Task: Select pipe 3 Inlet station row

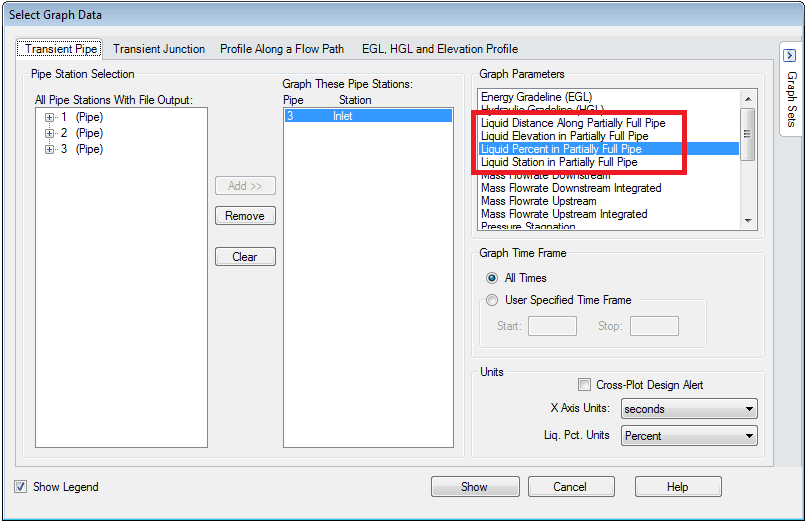Action: (368, 116)
